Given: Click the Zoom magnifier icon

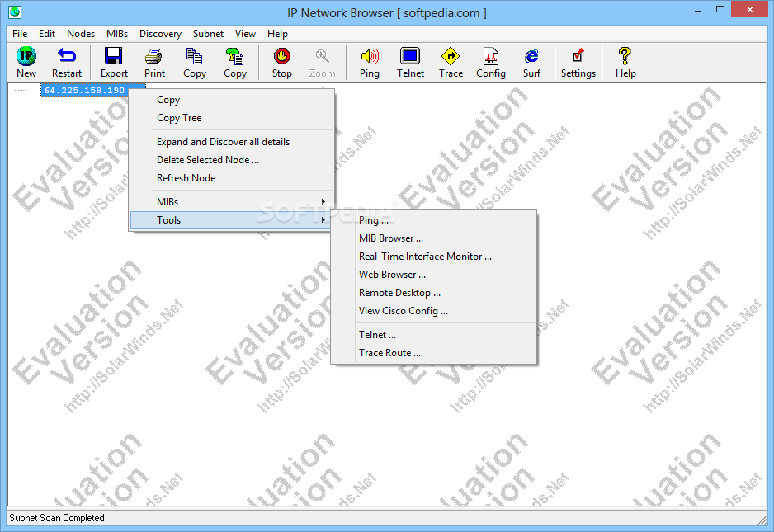Looking at the screenshot, I should pyautogui.click(x=323, y=56).
